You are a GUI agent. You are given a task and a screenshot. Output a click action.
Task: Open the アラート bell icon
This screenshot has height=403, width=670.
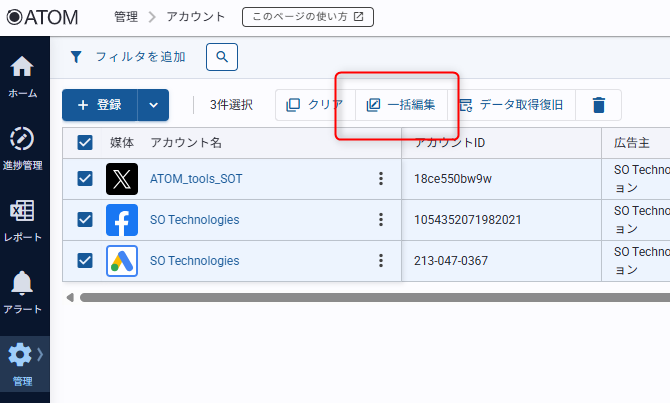(x=22, y=291)
